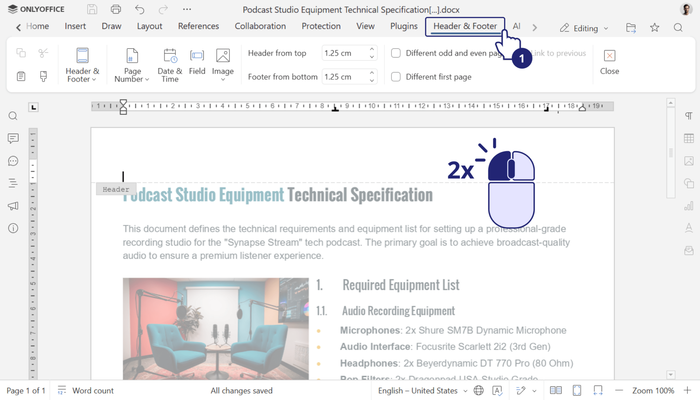Cut icon with scissors

click(43, 53)
